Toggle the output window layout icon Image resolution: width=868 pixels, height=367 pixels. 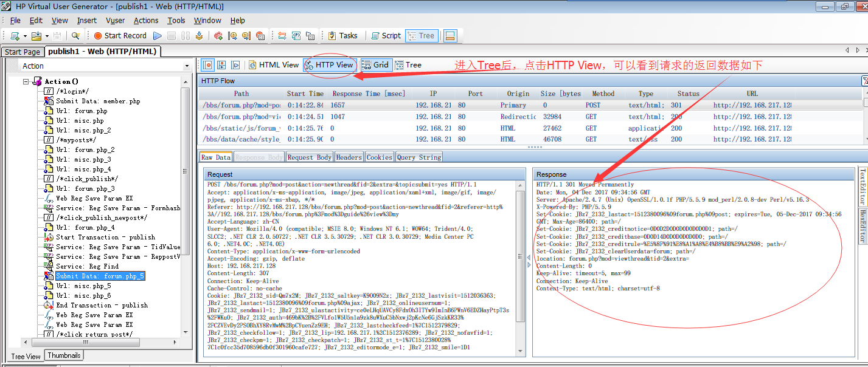(x=450, y=36)
